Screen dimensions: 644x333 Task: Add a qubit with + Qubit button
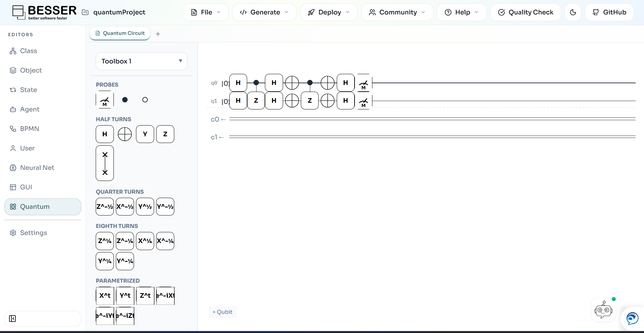(223, 312)
